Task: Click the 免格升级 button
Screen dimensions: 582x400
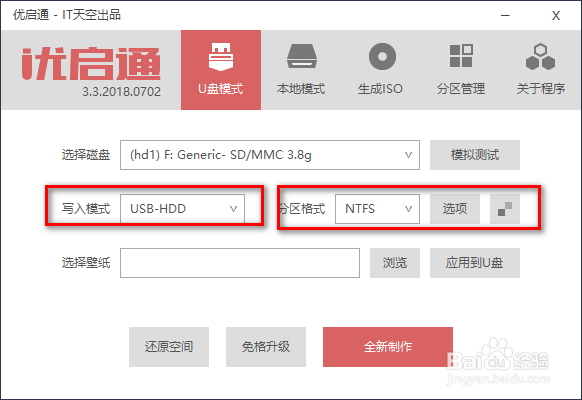Action: (266, 347)
